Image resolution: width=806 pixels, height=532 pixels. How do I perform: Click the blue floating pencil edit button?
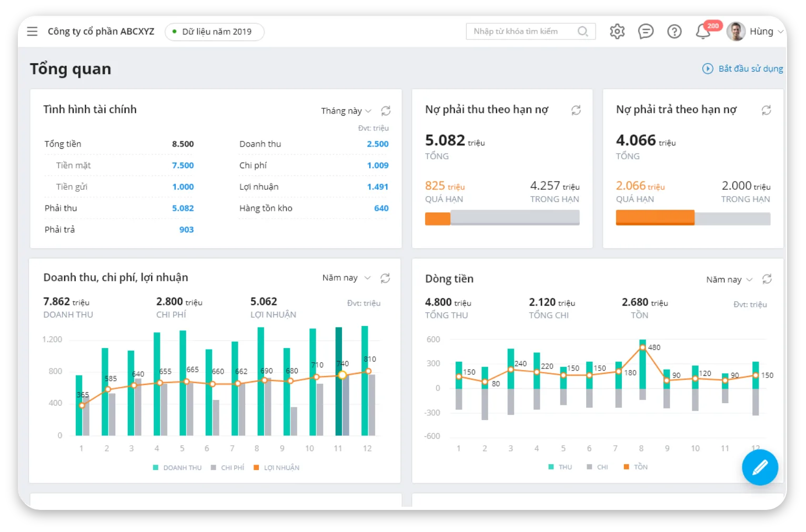pos(760,467)
